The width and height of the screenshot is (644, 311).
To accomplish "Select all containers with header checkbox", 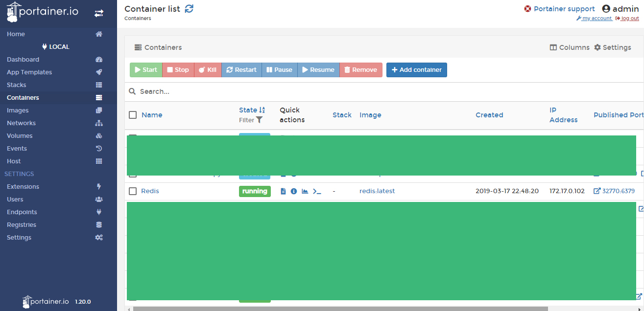I will point(133,115).
